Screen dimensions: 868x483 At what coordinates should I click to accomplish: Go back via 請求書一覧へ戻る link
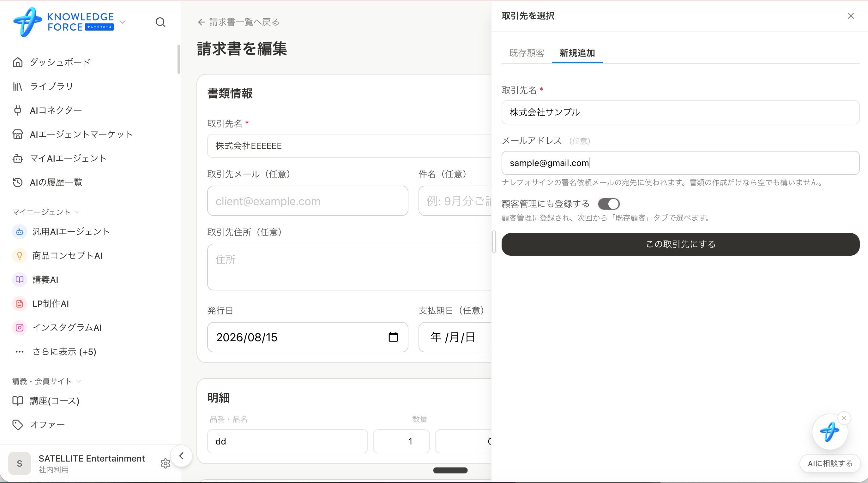[238, 22]
